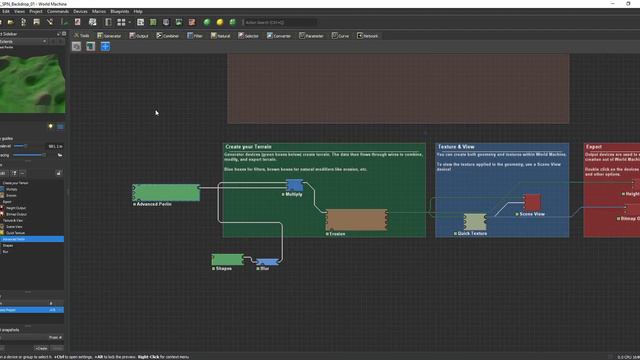Viewport: 640px width, 360px height.
Task: Click the gray tool icon below Tools tab
Action: pyautogui.click(x=76, y=47)
